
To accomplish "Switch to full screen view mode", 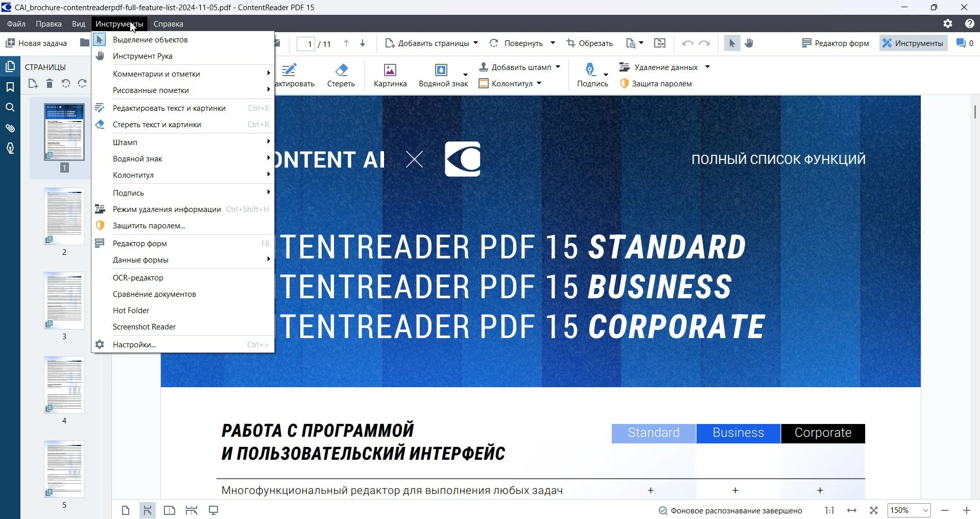I will point(213,510).
